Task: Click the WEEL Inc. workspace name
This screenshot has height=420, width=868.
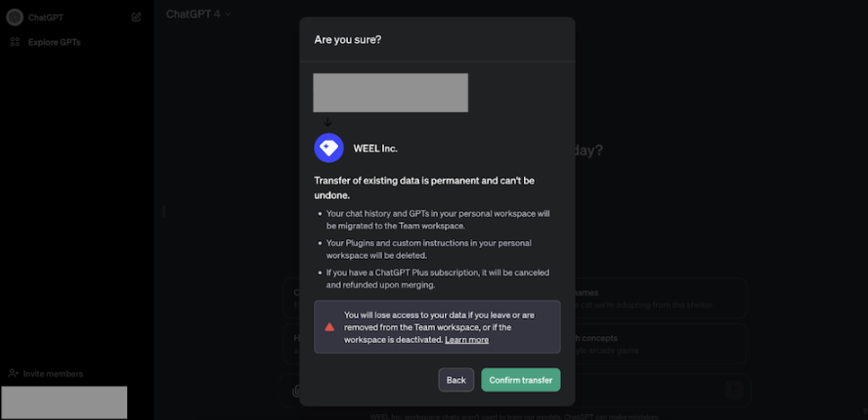Action: click(x=375, y=148)
